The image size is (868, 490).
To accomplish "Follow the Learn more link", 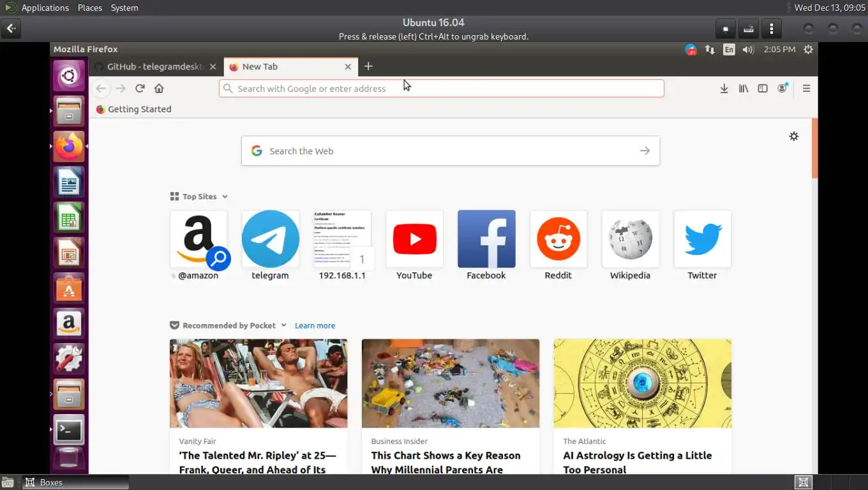I will 315,325.
